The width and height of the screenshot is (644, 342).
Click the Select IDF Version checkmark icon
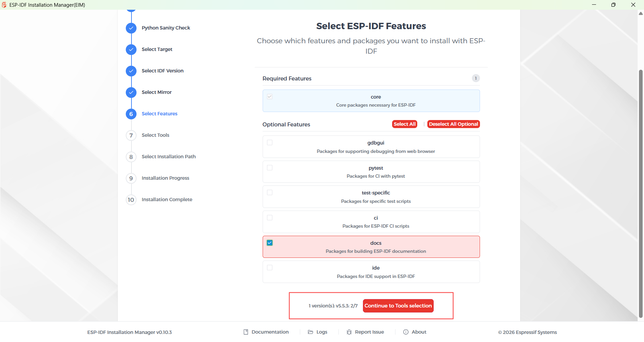coord(131,71)
